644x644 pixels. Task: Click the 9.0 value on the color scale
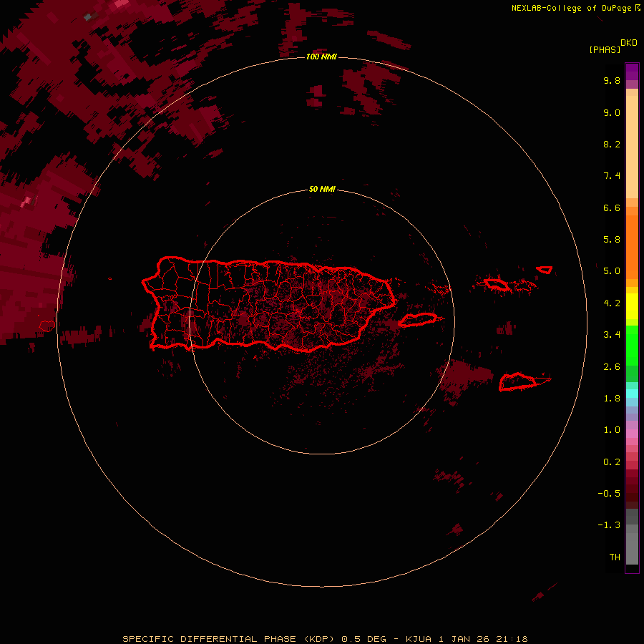tap(612, 112)
